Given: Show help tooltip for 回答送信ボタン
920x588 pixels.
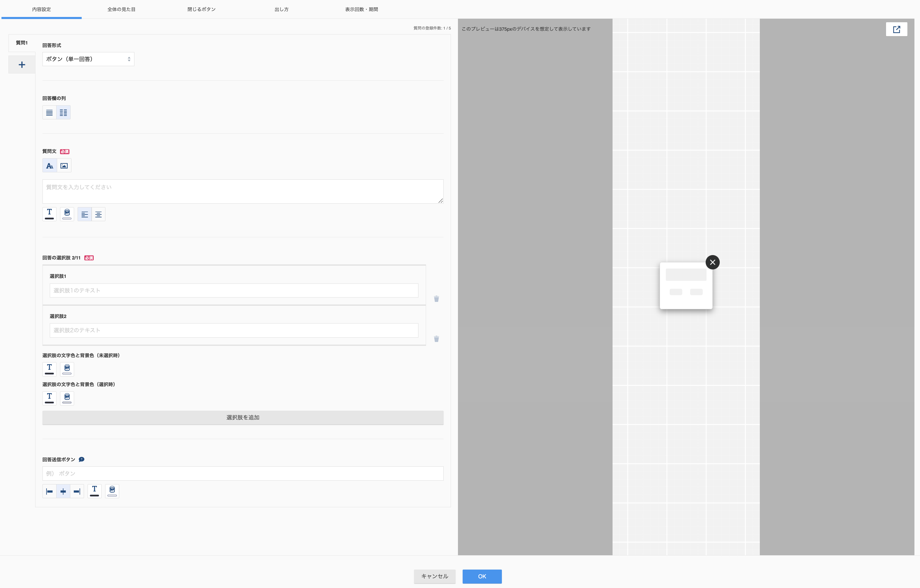Looking at the screenshot, I should coord(81,459).
